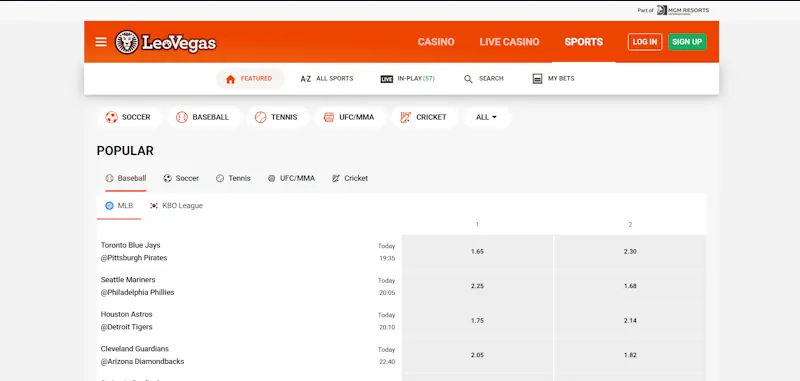Bet on Houston Astros at 1.75

point(477,321)
